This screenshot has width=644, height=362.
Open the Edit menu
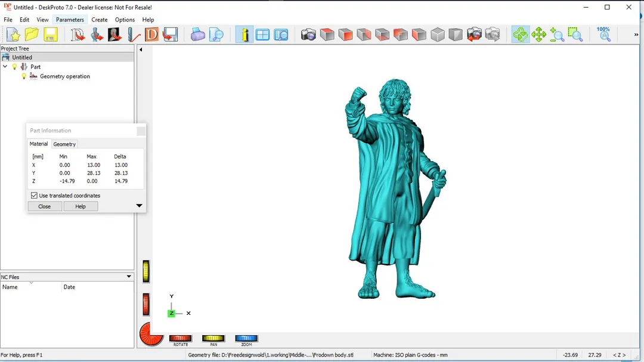coord(24,20)
